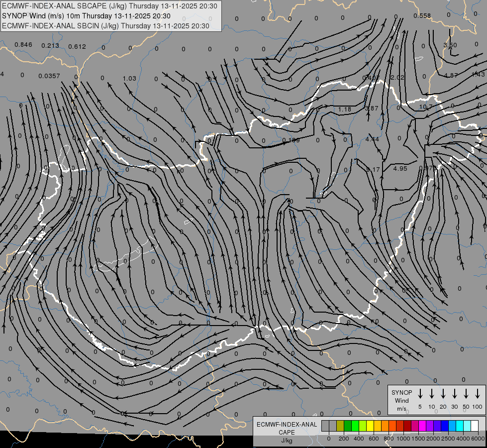Click the 0.199 value on the map

click(291, 140)
